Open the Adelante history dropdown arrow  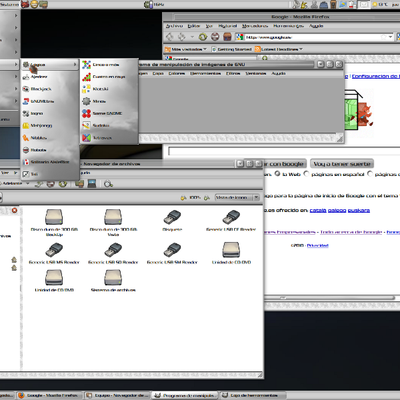point(28,183)
